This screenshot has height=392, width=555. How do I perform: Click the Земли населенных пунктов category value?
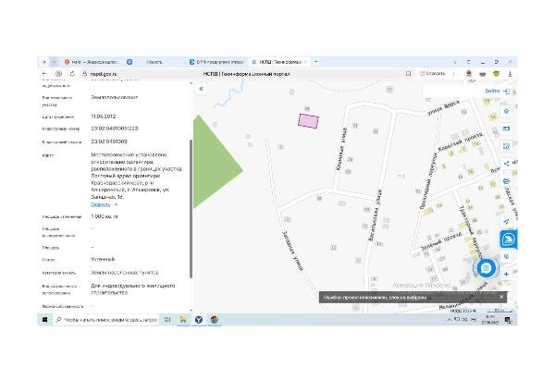[x=125, y=273]
